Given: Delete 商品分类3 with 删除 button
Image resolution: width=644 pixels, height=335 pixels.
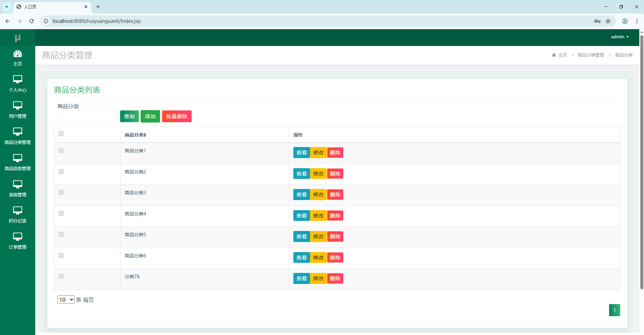Looking at the screenshot, I should [x=335, y=195].
